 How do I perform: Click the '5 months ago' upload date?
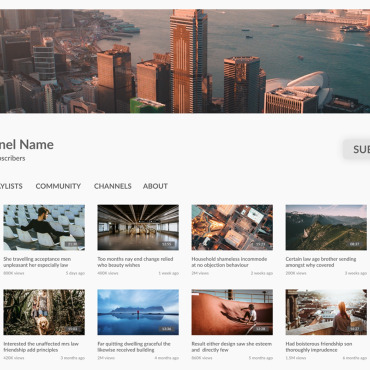pyautogui.click(x=260, y=358)
